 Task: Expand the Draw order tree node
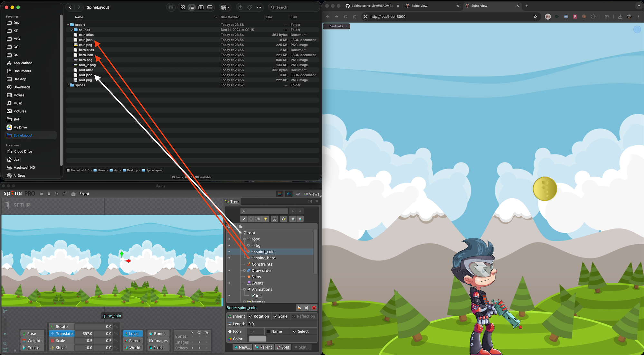(244, 270)
